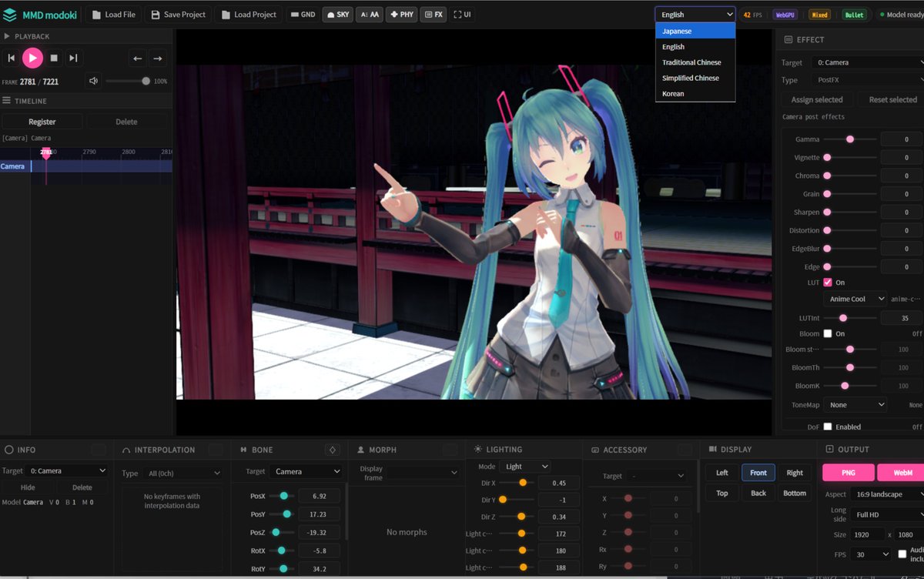Viewport: 924px width, 579px height.
Task: Click the pink frame marker at 2781
Action: (x=46, y=153)
